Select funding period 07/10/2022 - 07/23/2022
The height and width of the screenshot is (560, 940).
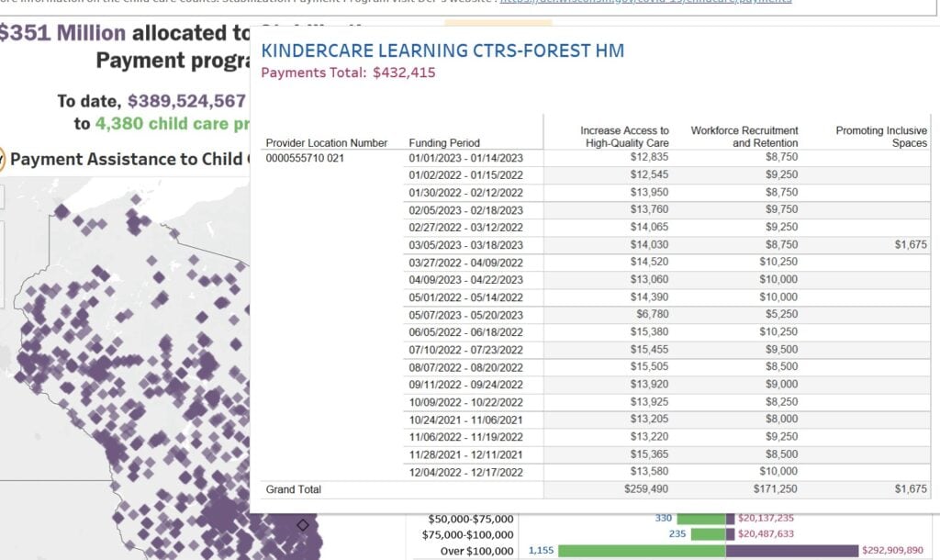(465, 350)
